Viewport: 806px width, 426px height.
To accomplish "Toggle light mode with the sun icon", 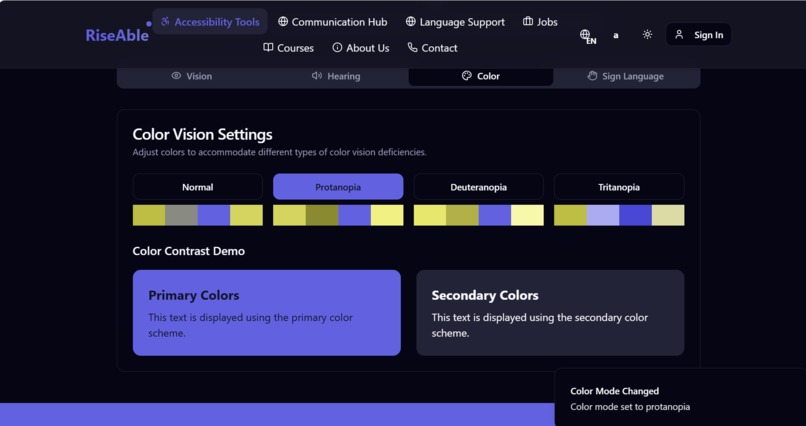I will [647, 34].
